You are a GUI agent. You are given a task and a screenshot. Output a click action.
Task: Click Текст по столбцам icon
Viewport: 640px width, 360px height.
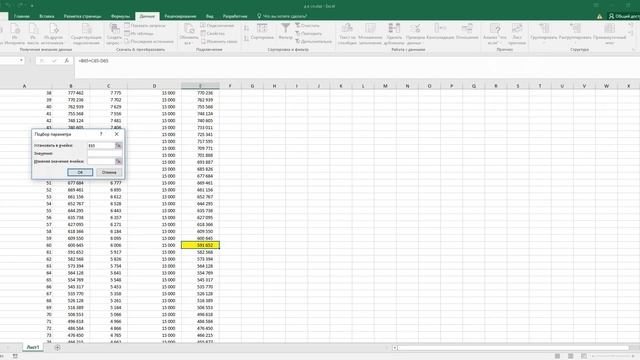[347, 34]
